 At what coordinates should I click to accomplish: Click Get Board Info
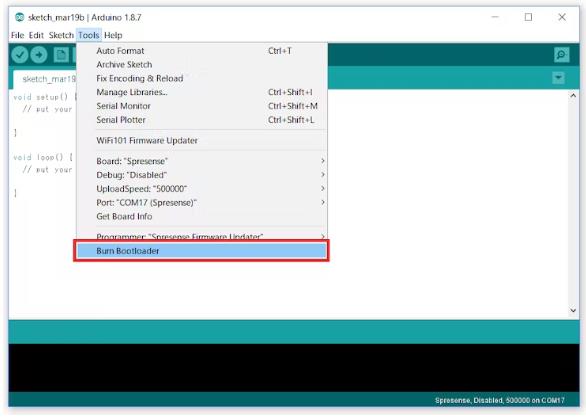click(x=202, y=216)
